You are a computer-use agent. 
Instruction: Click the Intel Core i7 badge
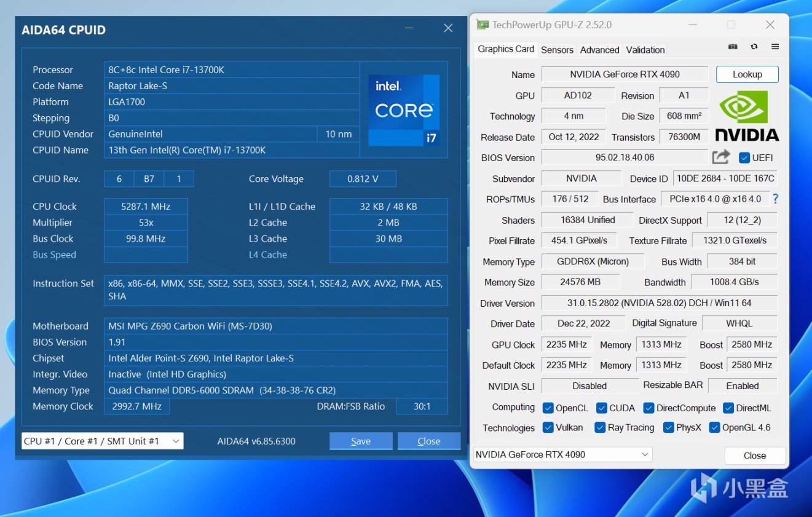[404, 110]
